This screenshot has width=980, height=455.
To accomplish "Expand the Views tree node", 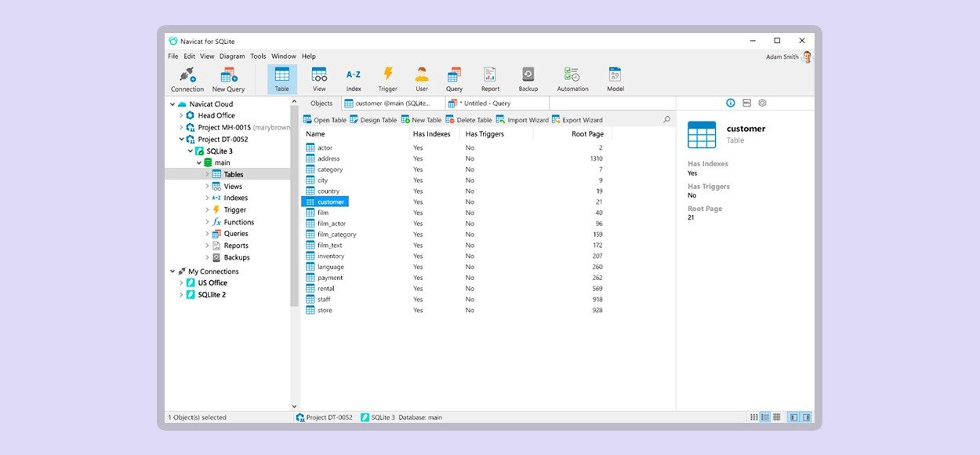I will [208, 186].
